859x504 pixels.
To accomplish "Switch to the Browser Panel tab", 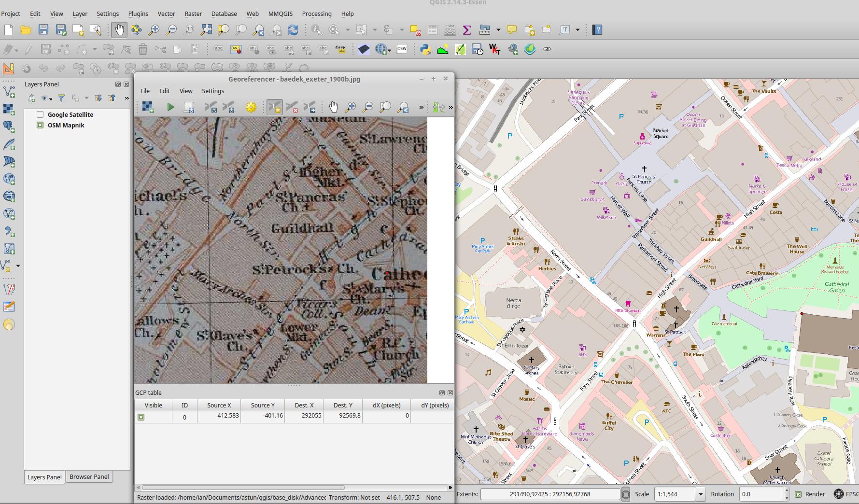I will 89,476.
